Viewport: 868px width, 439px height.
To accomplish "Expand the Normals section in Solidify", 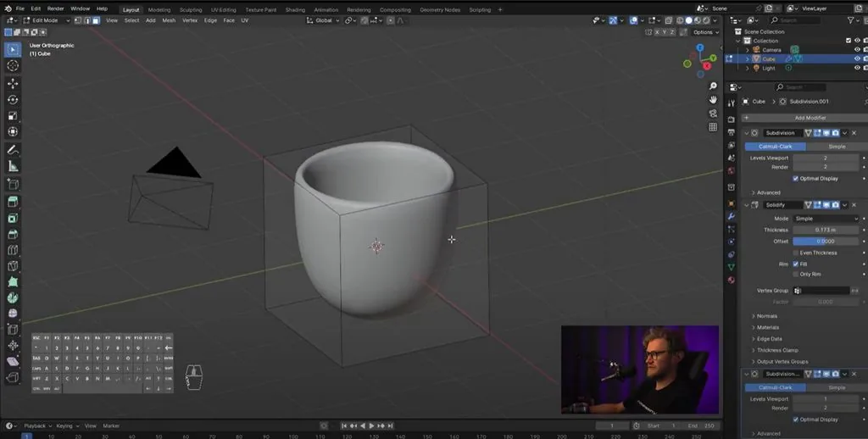I will [x=766, y=316].
